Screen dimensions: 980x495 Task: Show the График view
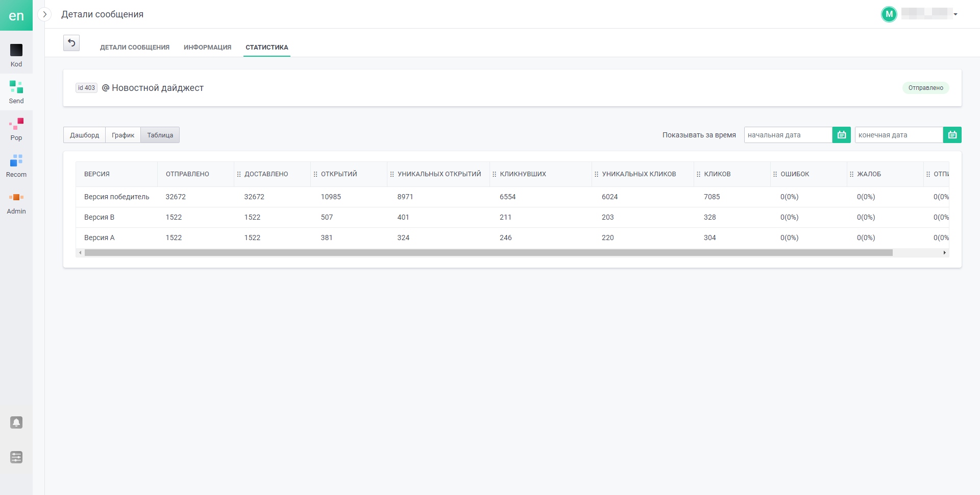(x=123, y=135)
